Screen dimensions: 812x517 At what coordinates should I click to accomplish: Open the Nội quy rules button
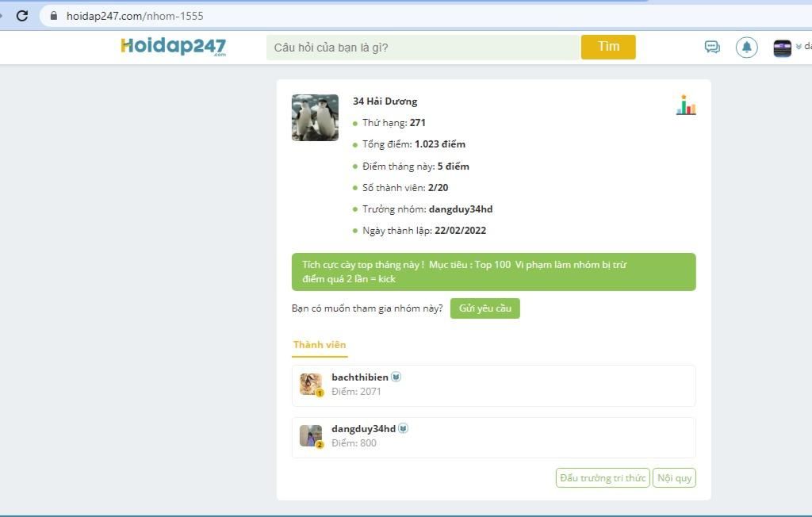tap(674, 477)
